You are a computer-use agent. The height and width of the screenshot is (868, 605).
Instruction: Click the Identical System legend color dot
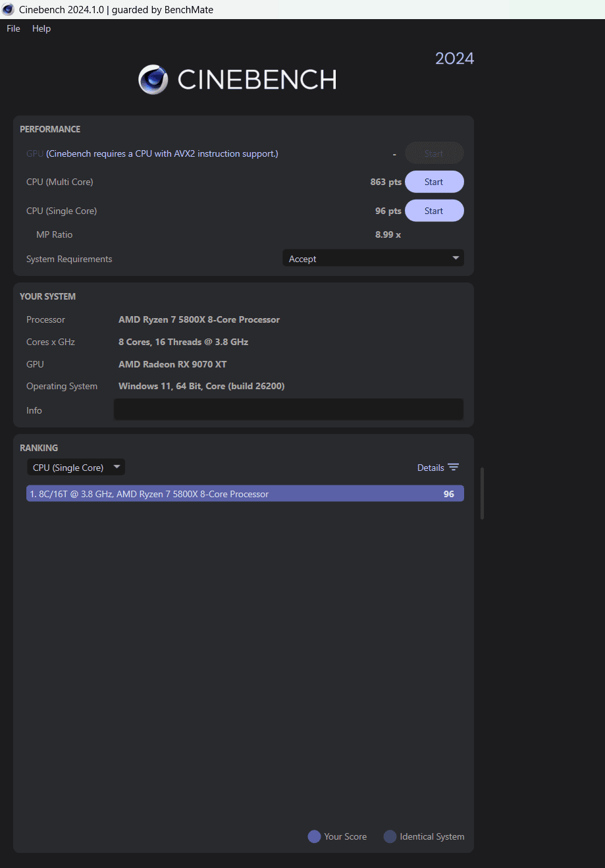point(390,836)
